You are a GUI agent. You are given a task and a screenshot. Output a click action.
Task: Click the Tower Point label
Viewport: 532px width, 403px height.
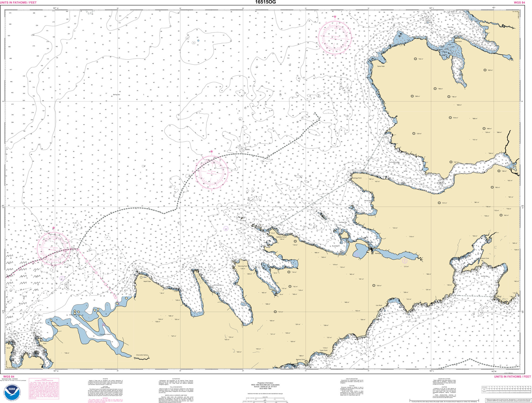[323, 350]
